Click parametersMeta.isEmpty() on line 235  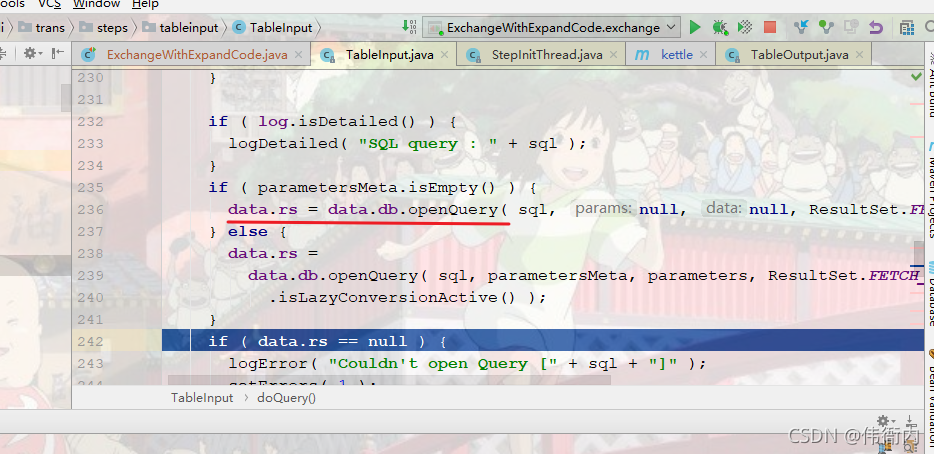pyautogui.click(x=375, y=188)
